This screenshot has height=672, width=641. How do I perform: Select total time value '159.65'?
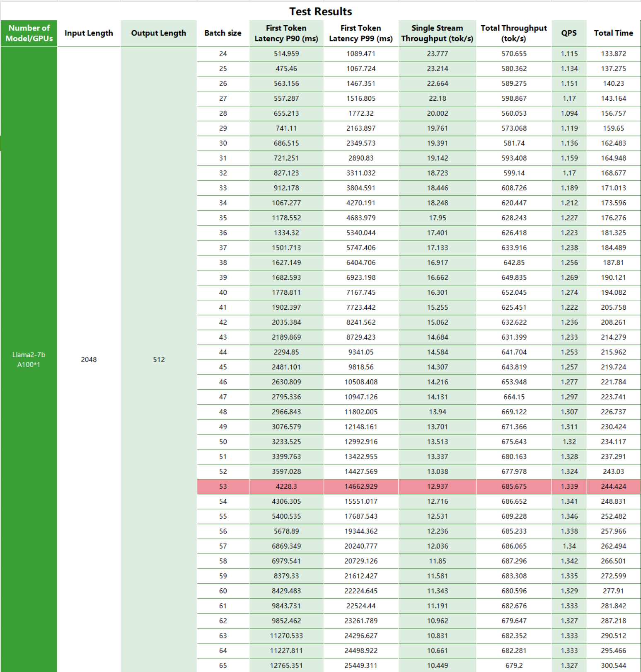click(x=613, y=128)
